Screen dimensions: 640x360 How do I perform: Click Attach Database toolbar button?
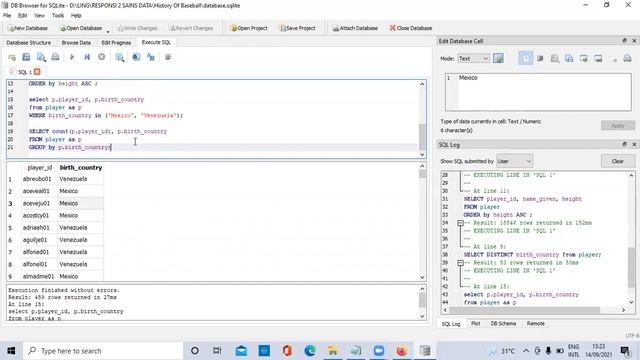[355, 28]
